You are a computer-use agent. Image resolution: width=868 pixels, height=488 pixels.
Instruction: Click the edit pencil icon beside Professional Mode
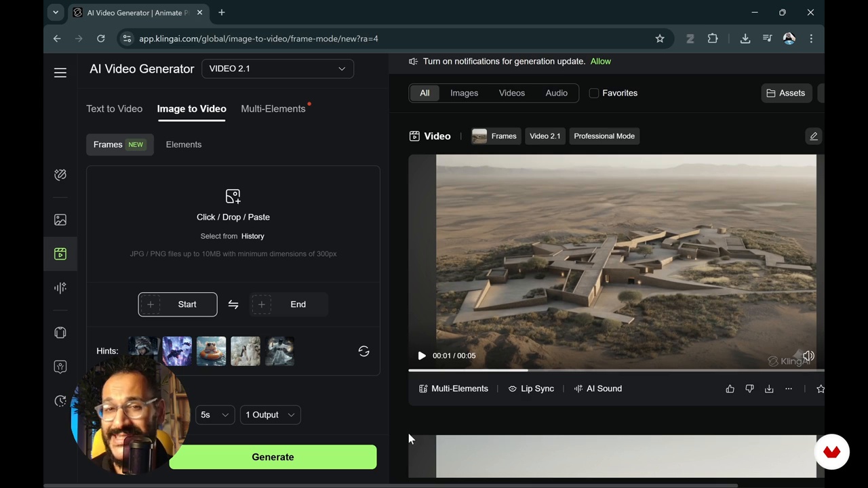point(814,136)
